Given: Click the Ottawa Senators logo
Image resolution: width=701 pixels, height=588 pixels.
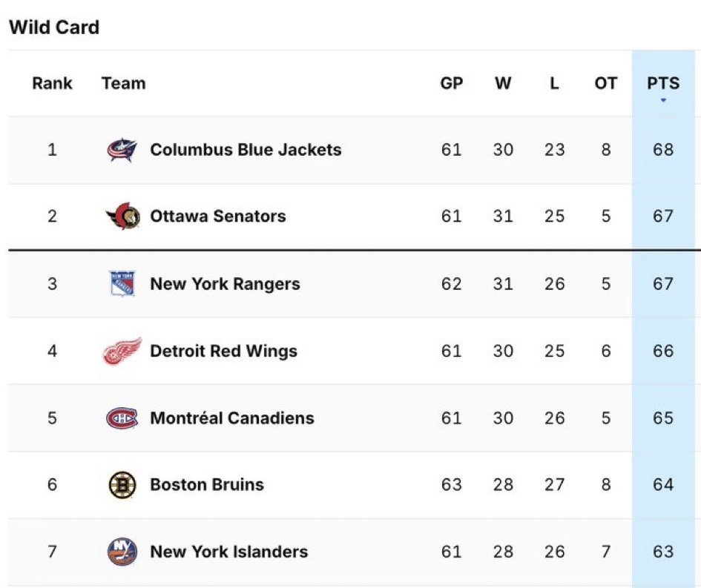Looking at the screenshot, I should click(x=122, y=217).
